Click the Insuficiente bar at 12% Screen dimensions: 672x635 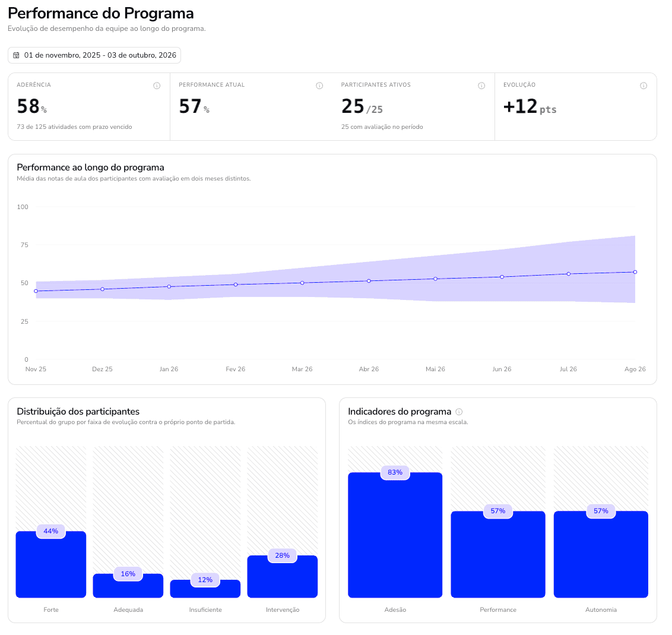[205, 589]
